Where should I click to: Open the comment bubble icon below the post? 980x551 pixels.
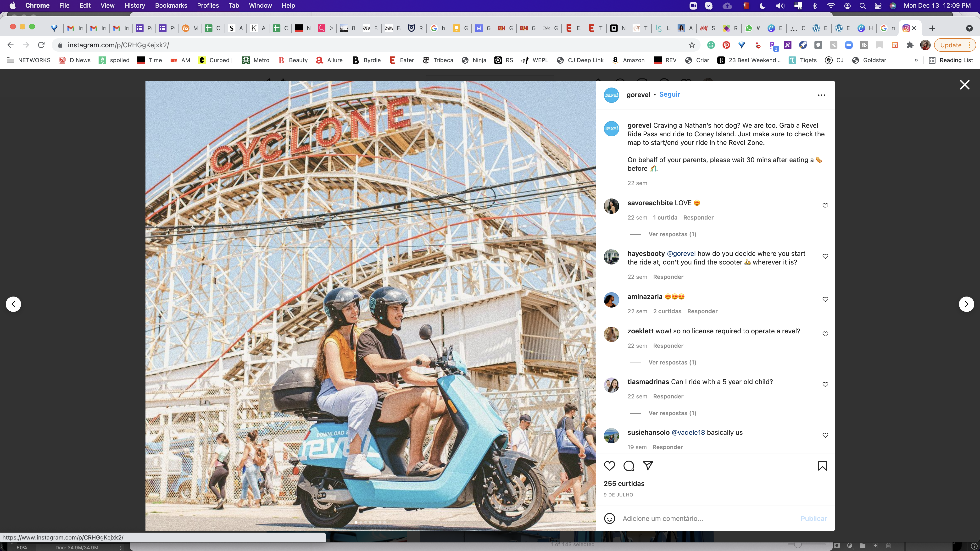(x=629, y=466)
